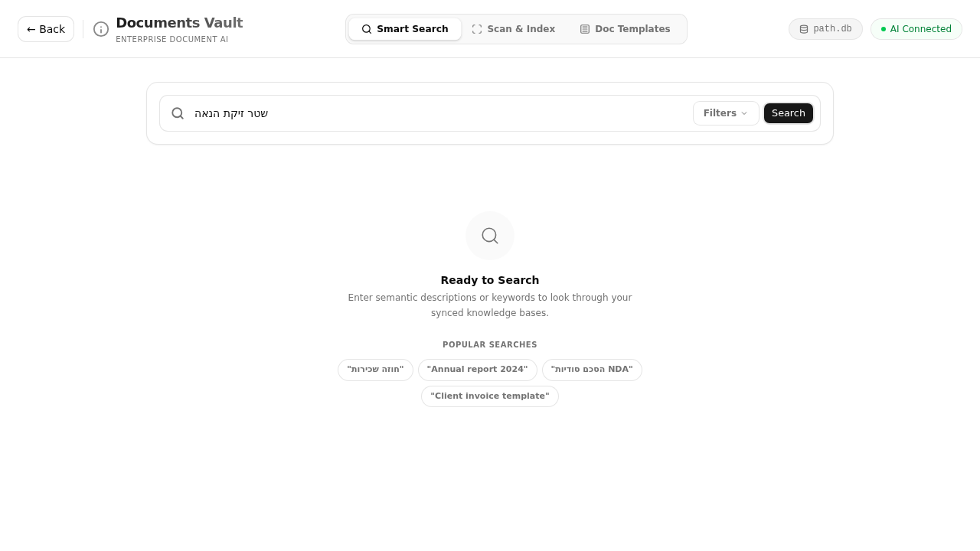Viewport: 980px width, 551px height.
Task: Click the Back button
Action: point(46,29)
